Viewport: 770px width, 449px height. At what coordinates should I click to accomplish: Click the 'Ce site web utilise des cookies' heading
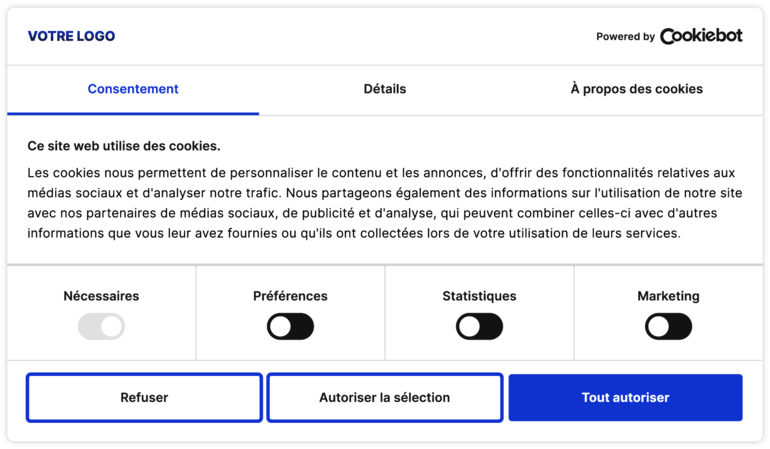124,146
